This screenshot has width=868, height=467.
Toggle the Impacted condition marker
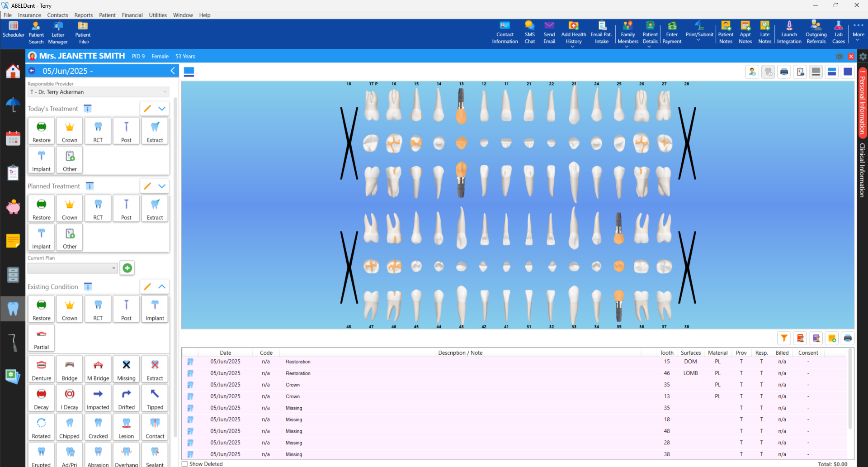98,398
